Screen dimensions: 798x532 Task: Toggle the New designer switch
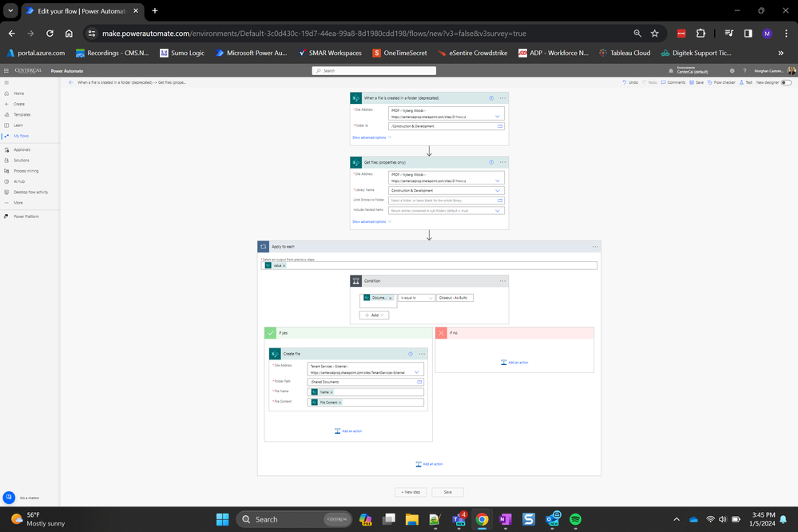coord(786,82)
